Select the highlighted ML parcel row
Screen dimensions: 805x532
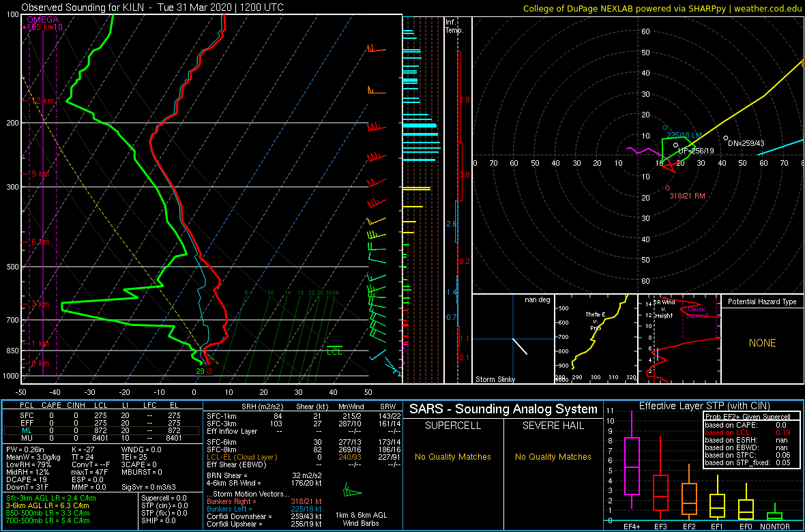click(x=102, y=430)
